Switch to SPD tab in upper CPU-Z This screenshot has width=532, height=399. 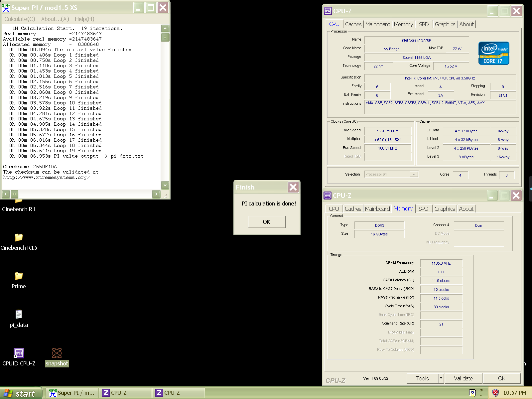click(424, 24)
